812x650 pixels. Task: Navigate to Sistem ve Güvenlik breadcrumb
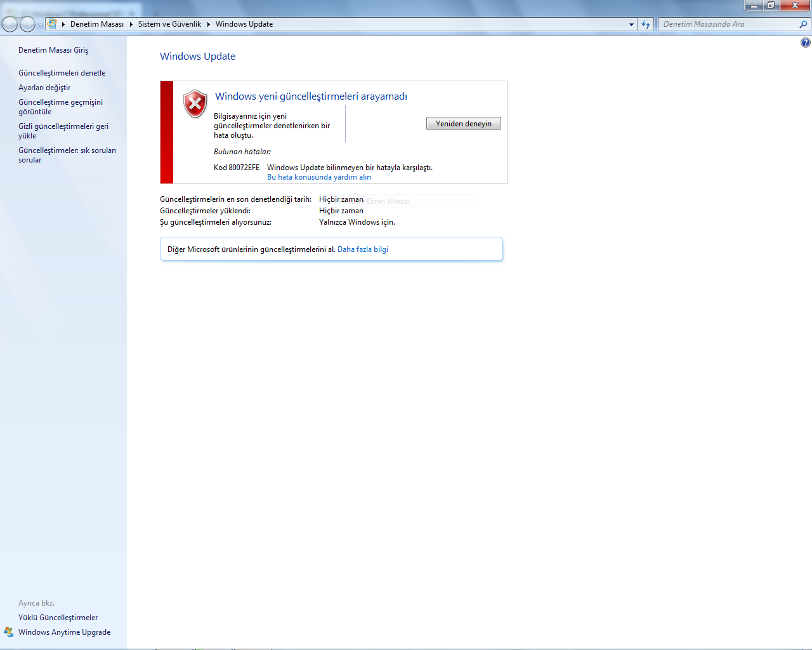pos(169,24)
